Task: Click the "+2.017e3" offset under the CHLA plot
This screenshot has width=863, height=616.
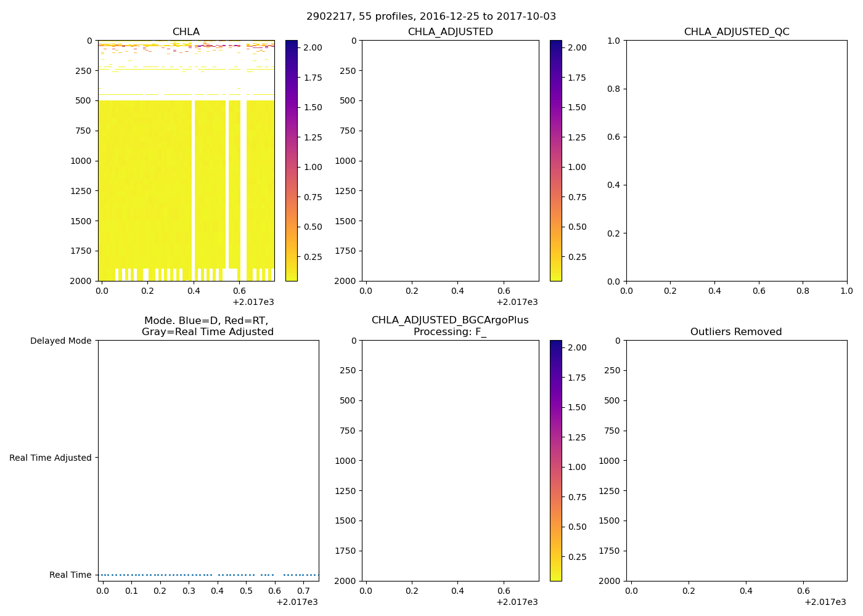Action: coord(253,302)
